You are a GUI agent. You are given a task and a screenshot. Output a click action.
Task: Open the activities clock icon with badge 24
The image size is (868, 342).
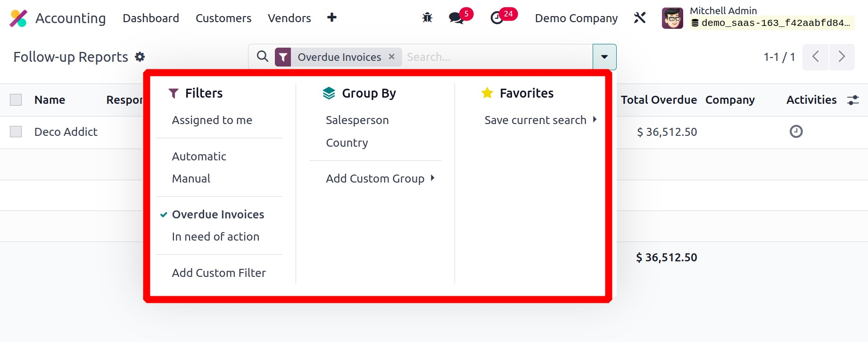point(497,18)
